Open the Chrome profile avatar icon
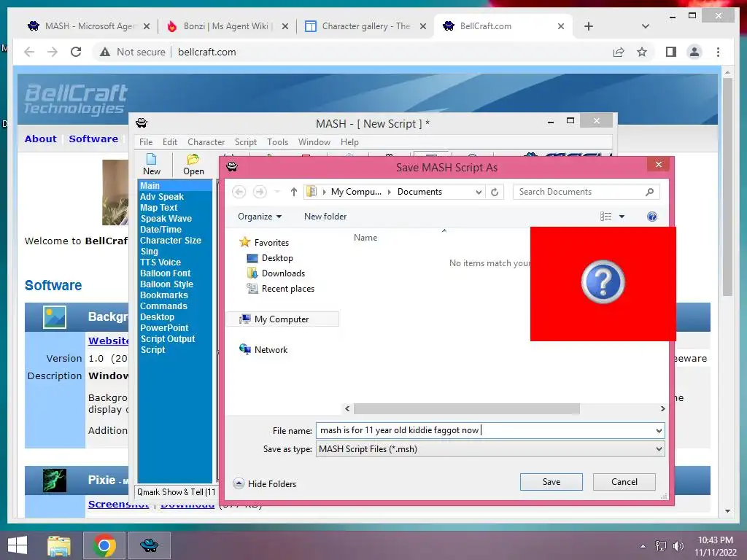The height and width of the screenshot is (560, 747). coord(694,52)
